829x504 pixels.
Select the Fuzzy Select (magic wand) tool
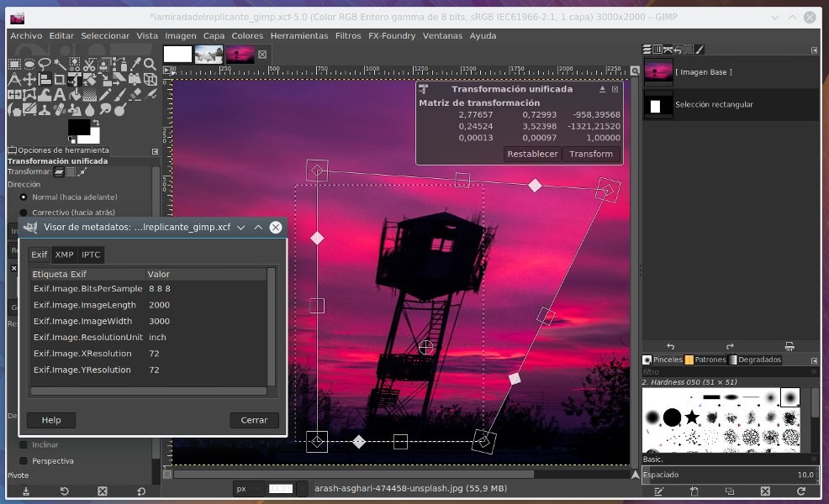pyautogui.click(x=58, y=64)
